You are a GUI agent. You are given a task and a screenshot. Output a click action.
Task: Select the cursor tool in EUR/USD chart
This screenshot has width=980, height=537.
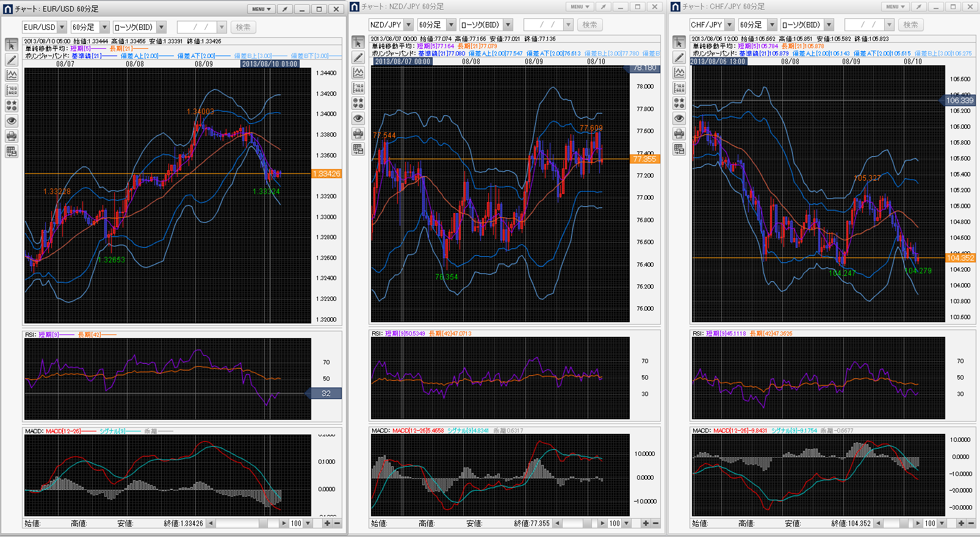click(12, 45)
